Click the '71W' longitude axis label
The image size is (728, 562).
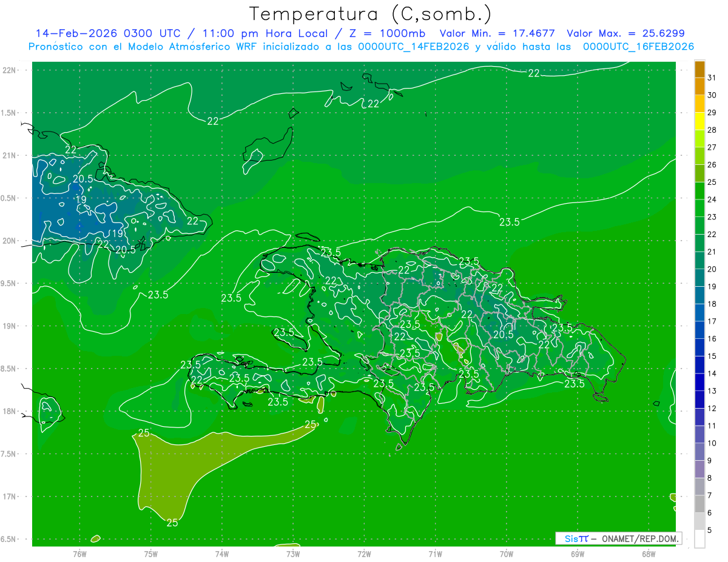(435, 554)
